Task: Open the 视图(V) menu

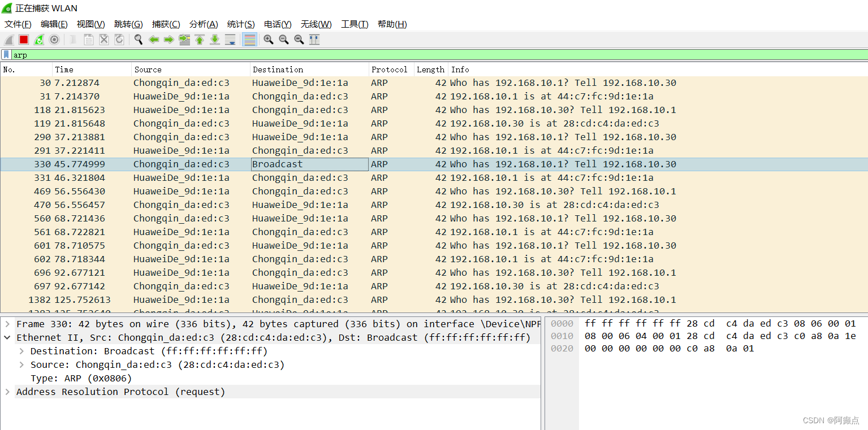Action: [91, 24]
